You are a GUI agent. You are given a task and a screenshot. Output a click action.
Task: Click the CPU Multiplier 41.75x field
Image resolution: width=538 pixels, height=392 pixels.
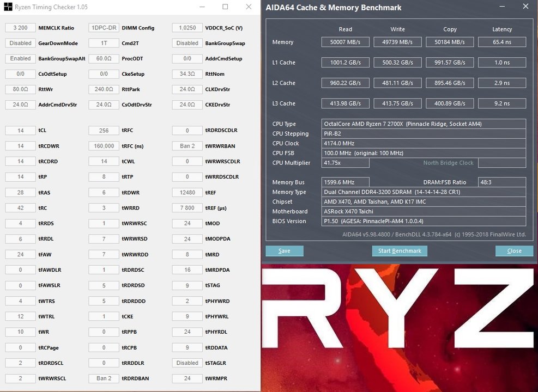[345, 163]
